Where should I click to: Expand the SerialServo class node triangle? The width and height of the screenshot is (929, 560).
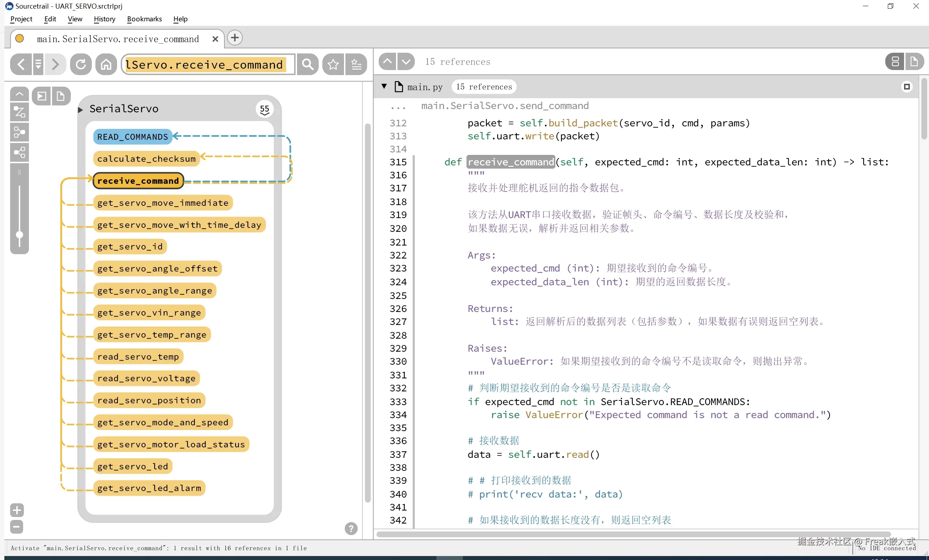click(80, 110)
